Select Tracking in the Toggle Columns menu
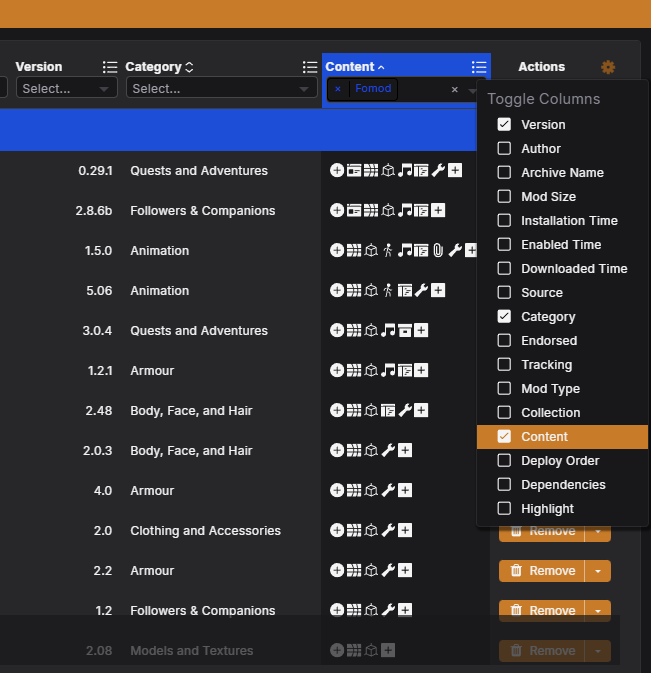Screen dimensions: 651x673 coord(562,364)
